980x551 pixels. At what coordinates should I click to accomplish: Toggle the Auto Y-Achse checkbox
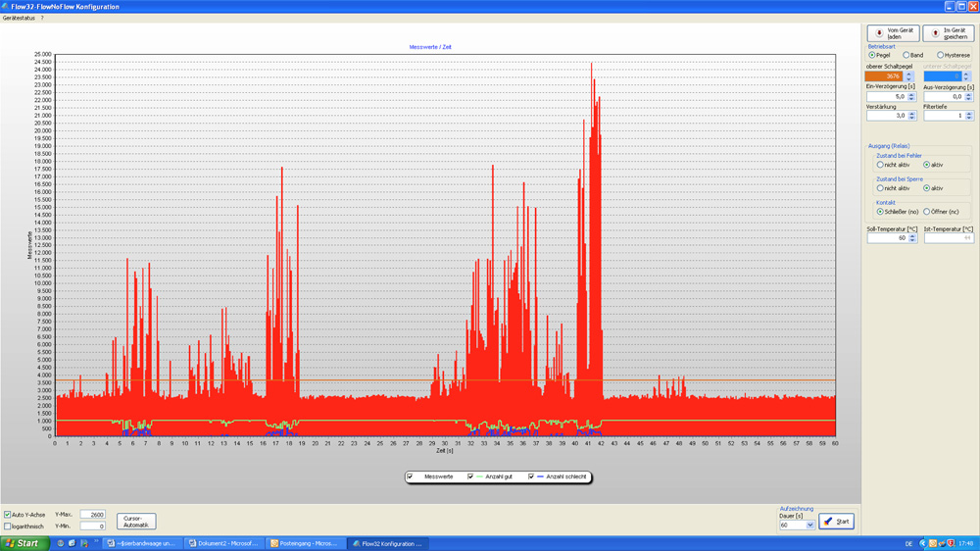pyautogui.click(x=8, y=515)
